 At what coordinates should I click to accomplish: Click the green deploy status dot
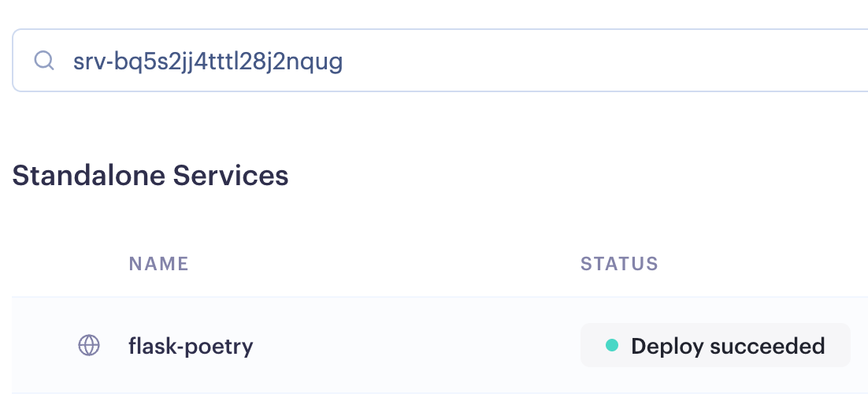pos(612,345)
